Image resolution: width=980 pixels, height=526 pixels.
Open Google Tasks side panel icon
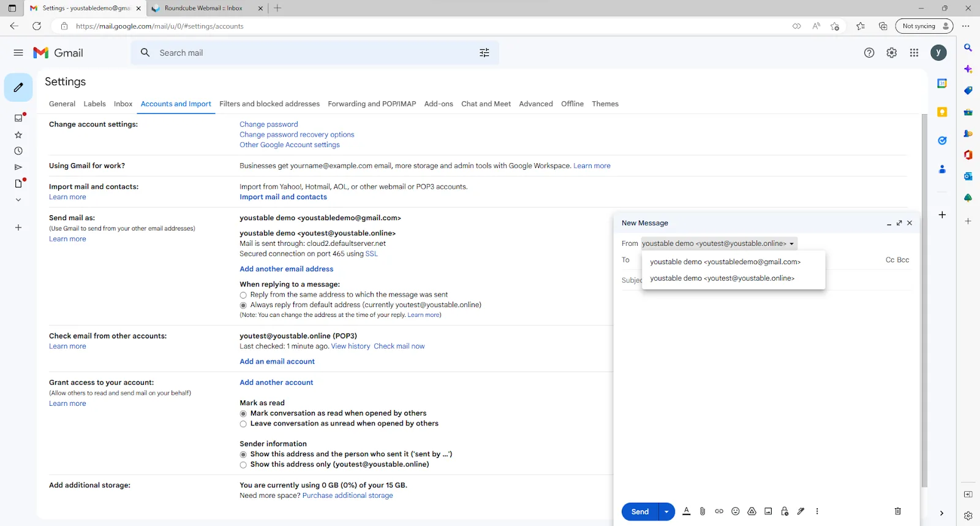[942, 140]
